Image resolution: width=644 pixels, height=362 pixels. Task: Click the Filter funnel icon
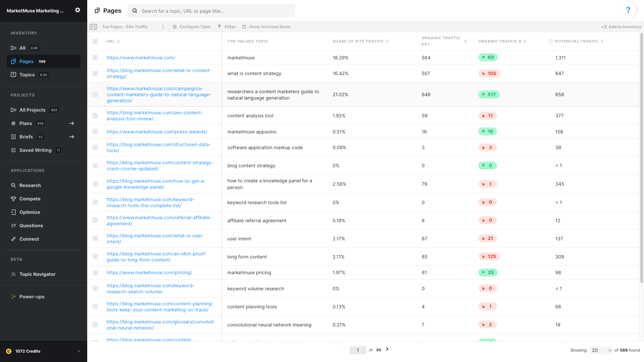pos(219,27)
